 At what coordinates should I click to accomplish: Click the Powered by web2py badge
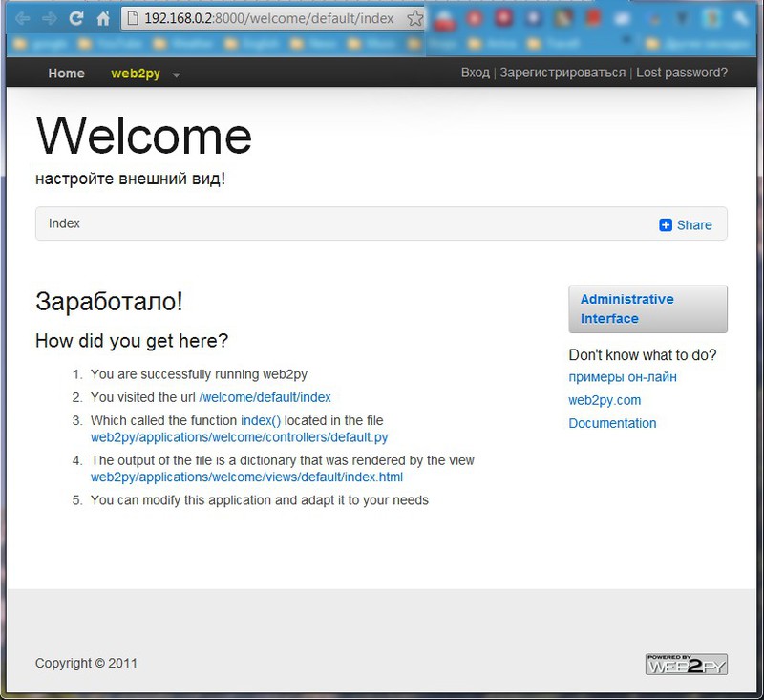(687, 663)
